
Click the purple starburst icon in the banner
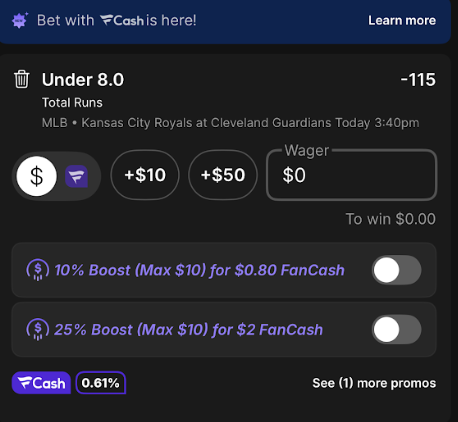click(20, 21)
